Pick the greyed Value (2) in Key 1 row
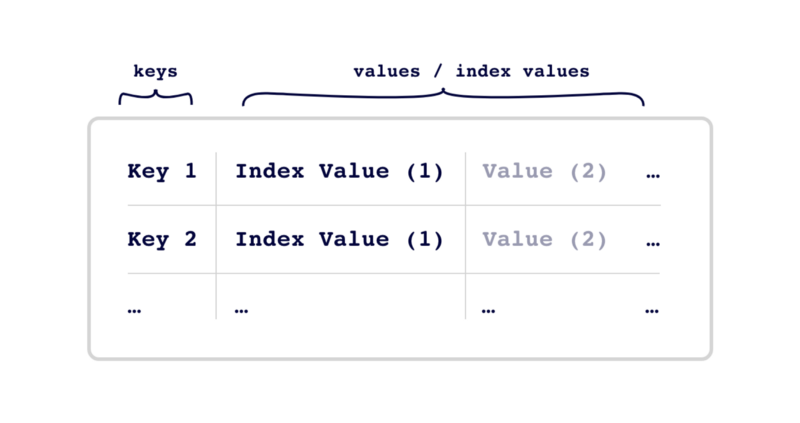The image size is (800, 423). [x=544, y=171]
